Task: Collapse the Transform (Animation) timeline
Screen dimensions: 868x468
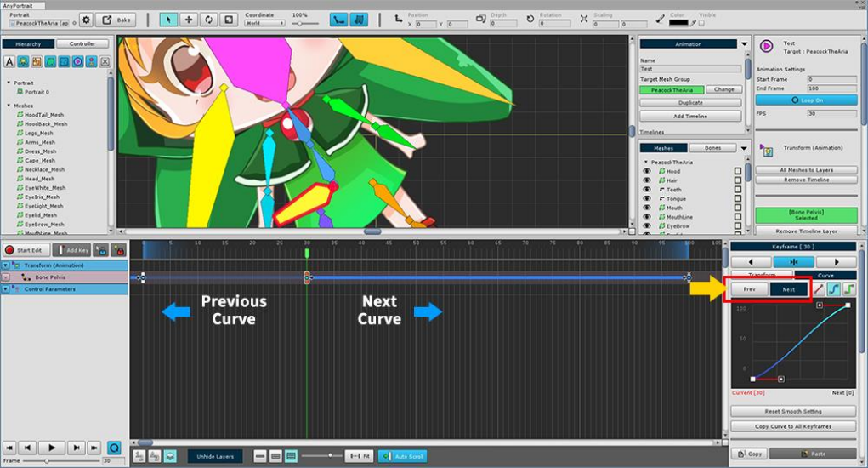Action: [6, 265]
